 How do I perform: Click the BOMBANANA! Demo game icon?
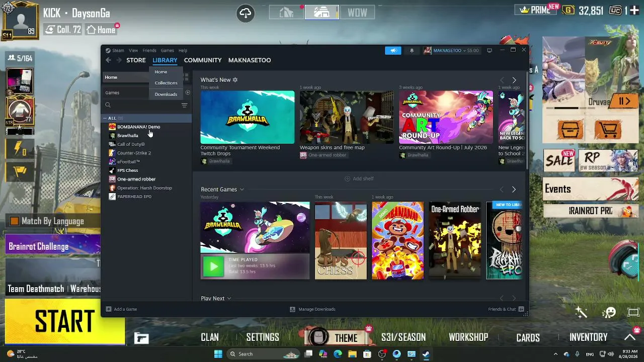coord(112,127)
